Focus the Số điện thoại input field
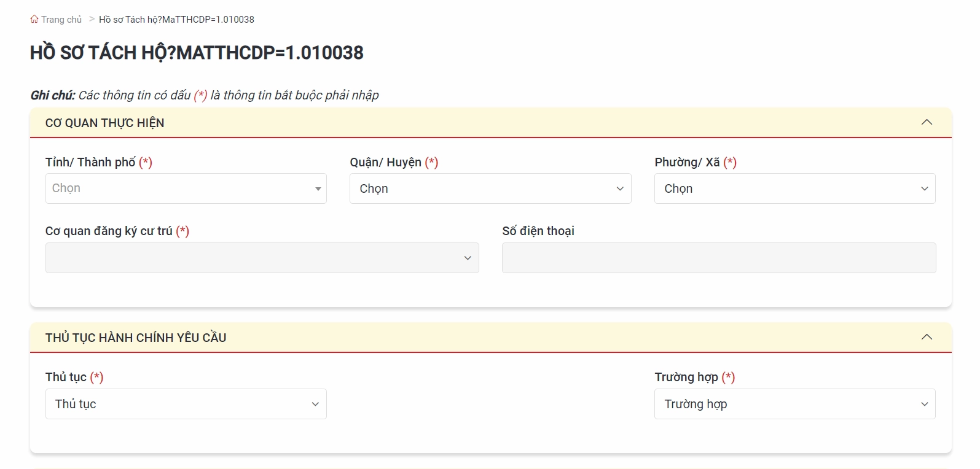The image size is (980, 469). click(718, 258)
